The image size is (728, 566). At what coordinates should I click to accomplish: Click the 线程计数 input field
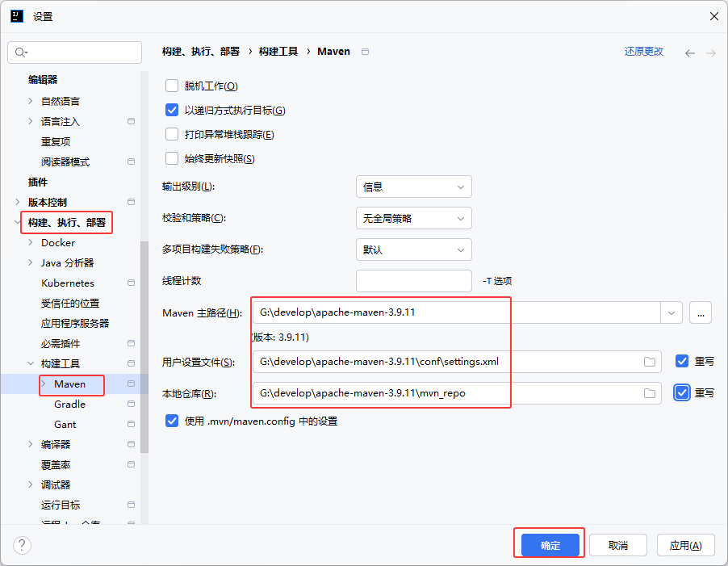(413, 281)
